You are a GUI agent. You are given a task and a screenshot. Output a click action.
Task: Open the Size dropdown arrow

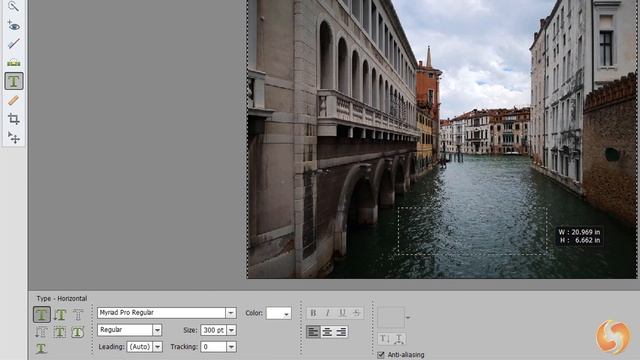[231, 330]
